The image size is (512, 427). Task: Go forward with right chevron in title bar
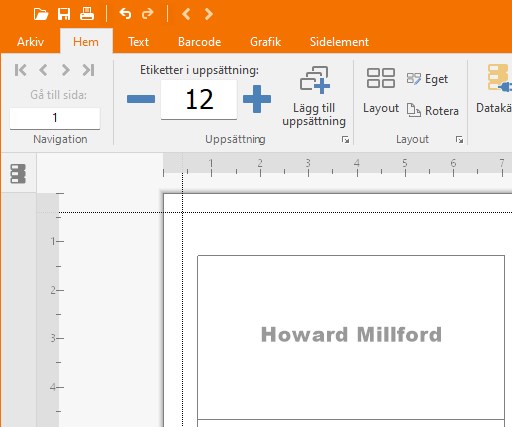click(x=209, y=14)
